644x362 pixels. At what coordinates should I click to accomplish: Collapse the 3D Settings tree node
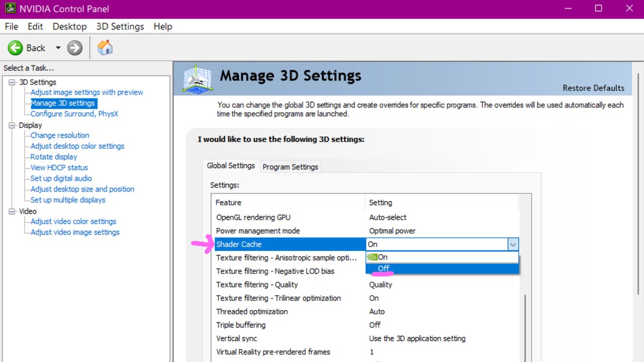(x=12, y=82)
